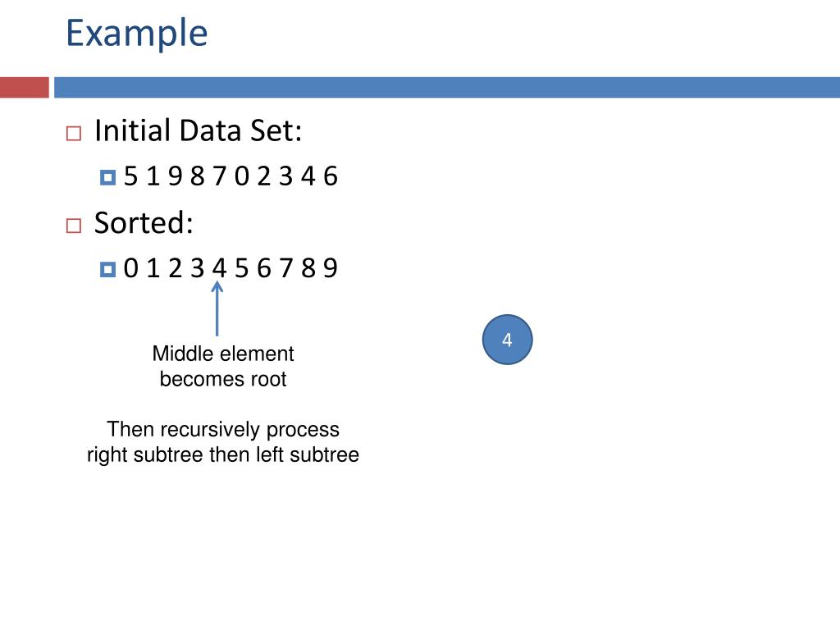Click the Then recursively process text line

tap(223, 429)
